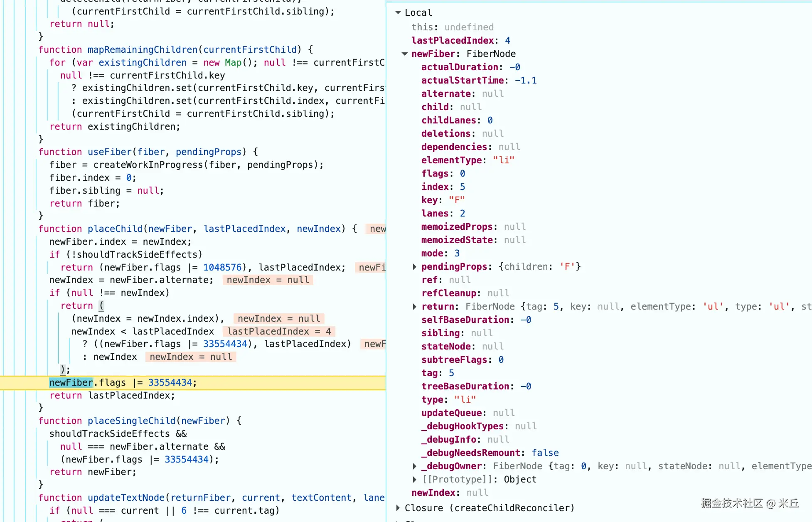Image resolution: width=812 pixels, height=522 pixels.
Task: Select the tag: 5 property
Action: coord(438,373)
